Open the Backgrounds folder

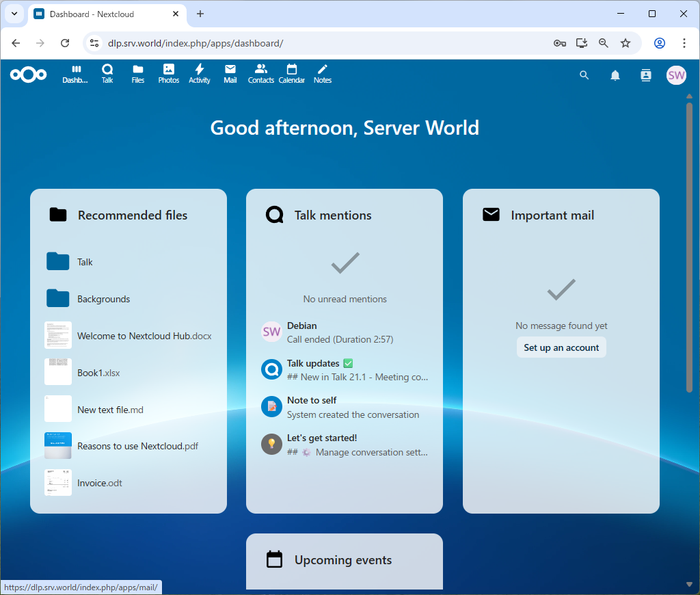pyautogui.click(x=103, y=299)
